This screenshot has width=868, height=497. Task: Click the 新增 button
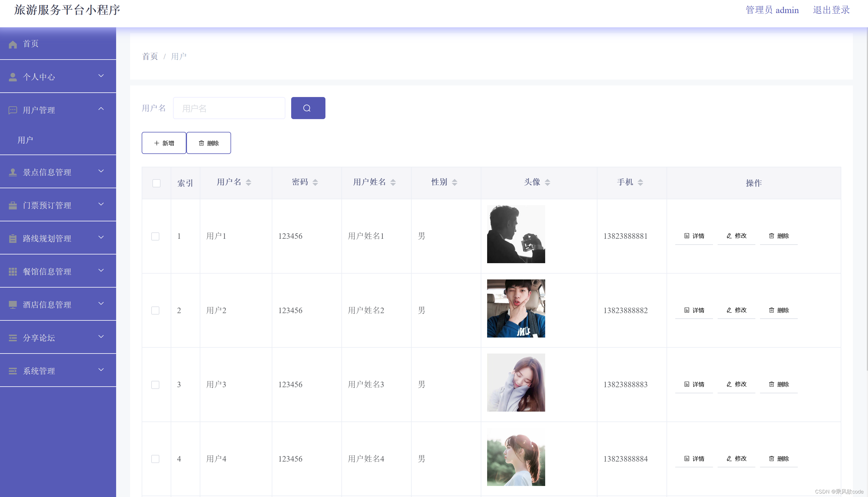[x=164, y=143]
